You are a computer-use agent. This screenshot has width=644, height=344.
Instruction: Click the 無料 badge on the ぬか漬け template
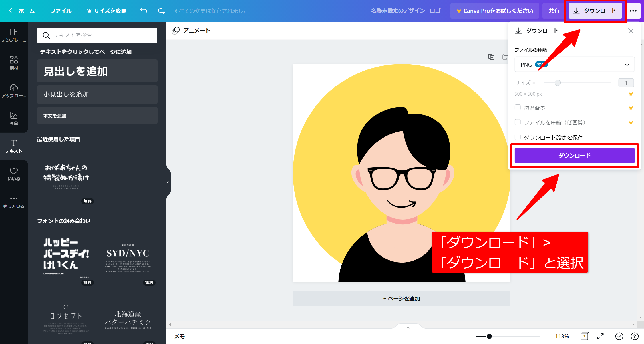[87, 201]
